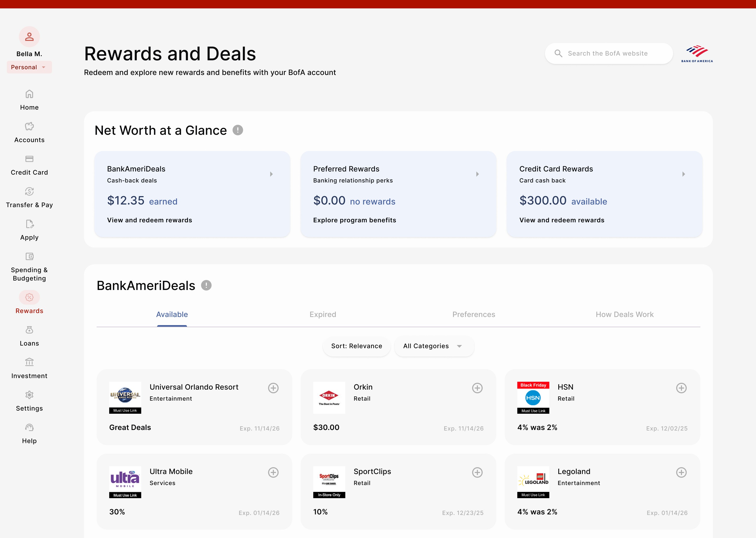The height and width of the screenshot is (538, 756).
Task: Click the Legoland deal logo thumbnail
Action: point(533,482)
